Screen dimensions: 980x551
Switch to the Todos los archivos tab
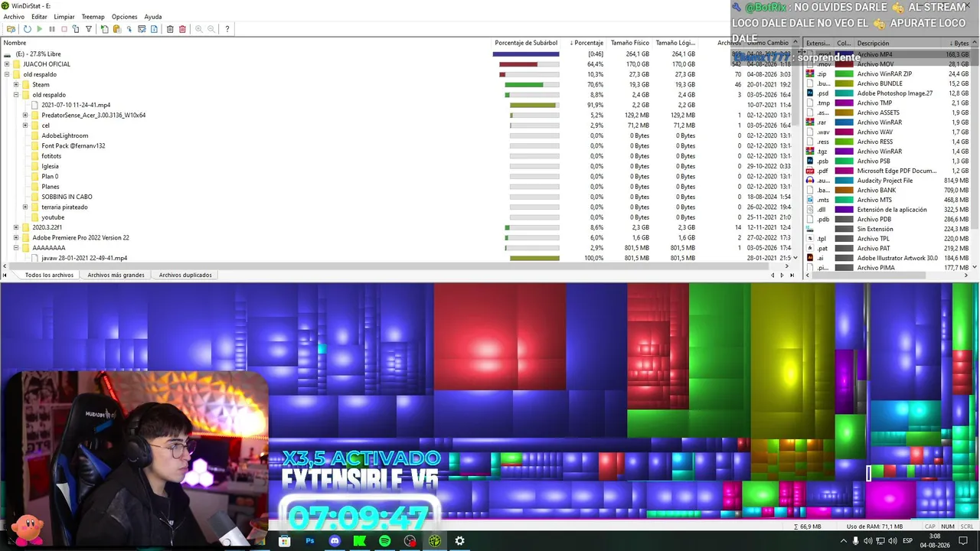(49, 275)
